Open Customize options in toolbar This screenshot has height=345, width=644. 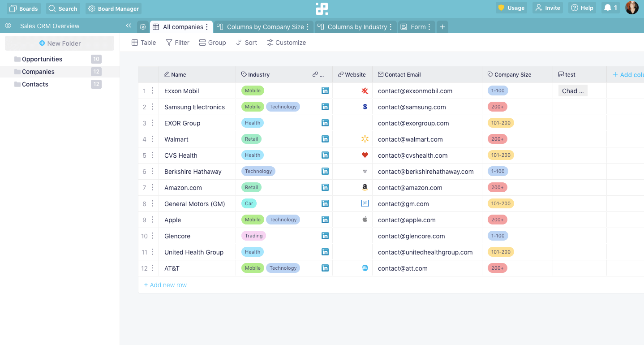(287, 43)
